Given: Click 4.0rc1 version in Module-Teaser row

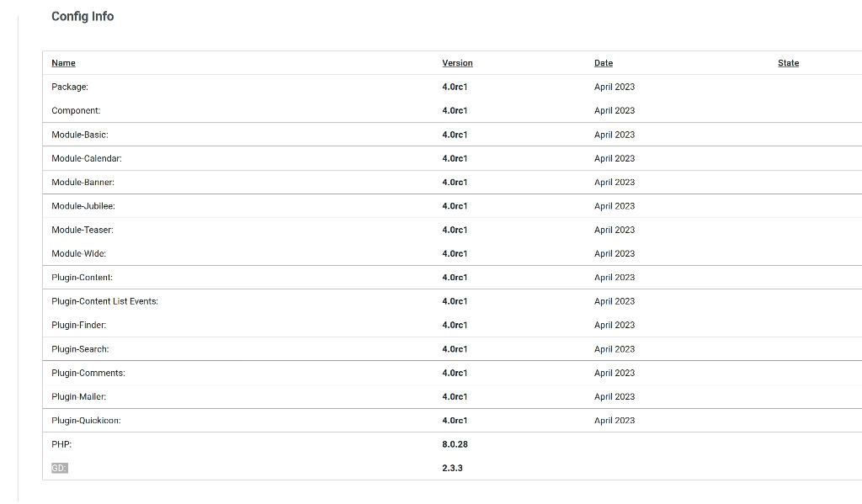Looking at the screenshot, I should [x=455, y=230].
